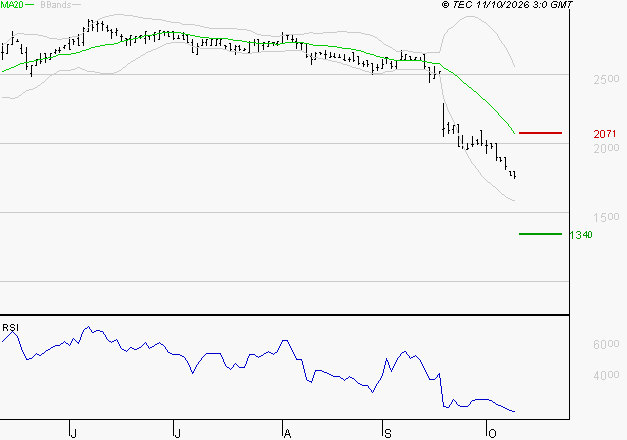The width and height of the screenshot is (627, 440).
Task: Click the red resistance level line
Action: [x=540, y=133]
